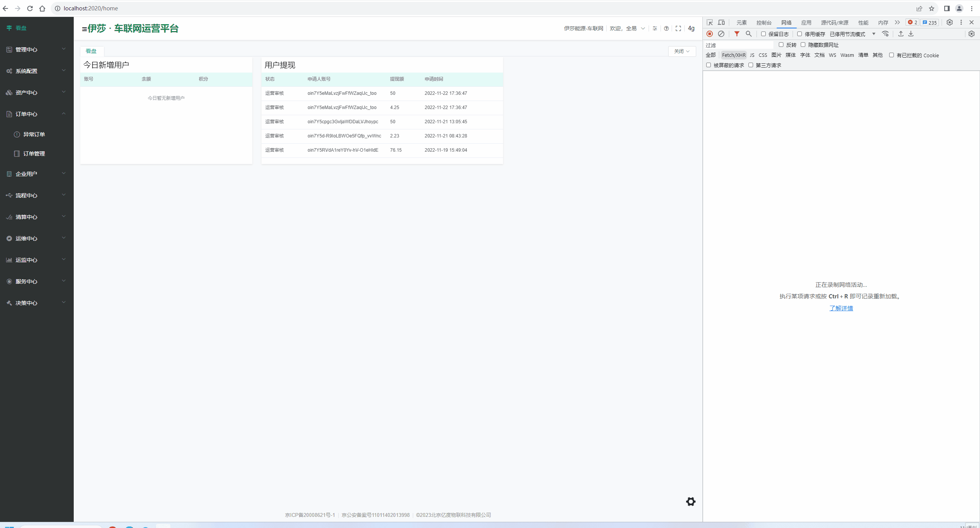Click the help question mark icon
The image size is (980, 528).
[666, 28]
